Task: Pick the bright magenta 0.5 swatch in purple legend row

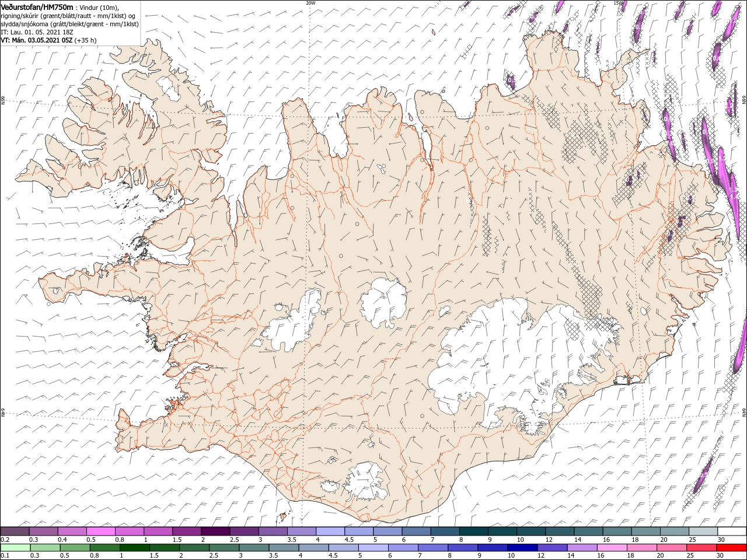Action: pos(101,531)
